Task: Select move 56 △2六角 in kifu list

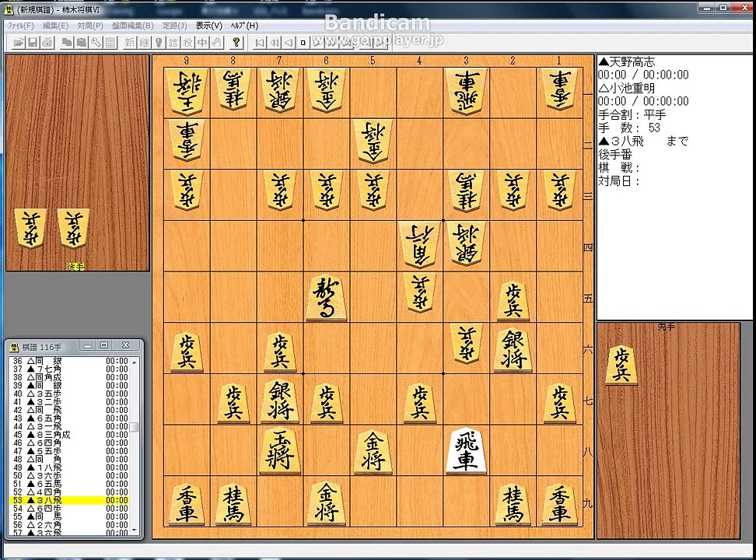Action: (70, 525)
